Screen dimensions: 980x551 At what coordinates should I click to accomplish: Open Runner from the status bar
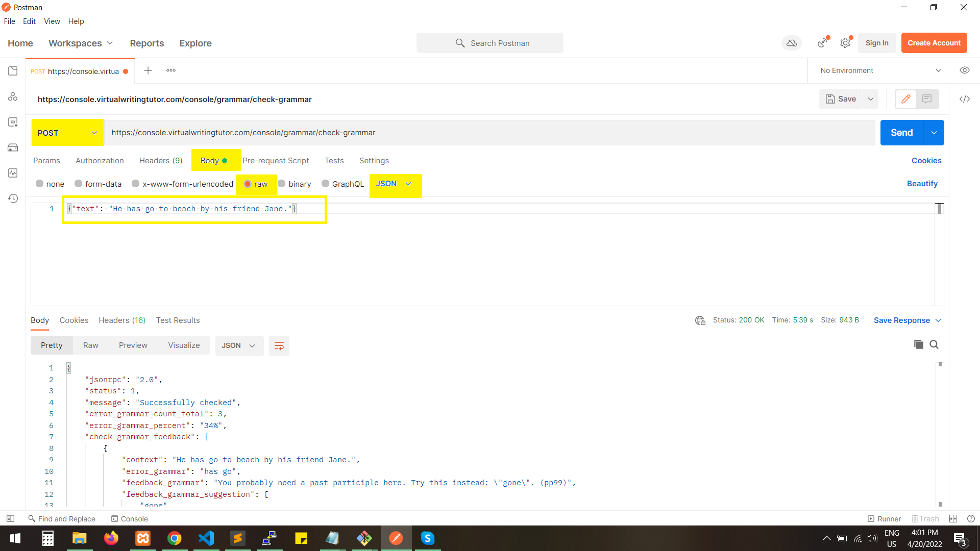(x=884, y=518)
